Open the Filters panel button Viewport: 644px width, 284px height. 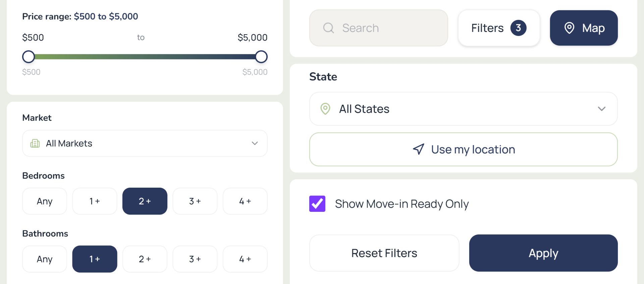click(499, 28)
